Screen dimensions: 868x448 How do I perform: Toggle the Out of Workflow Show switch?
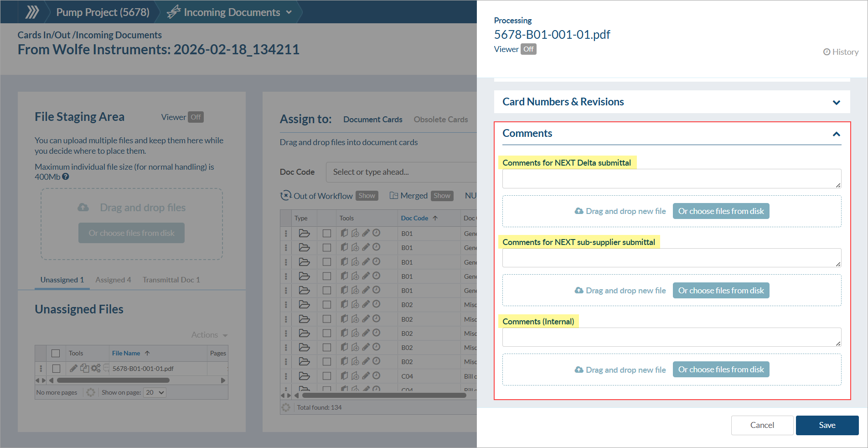pyautogui.click(x=367, y=196)
